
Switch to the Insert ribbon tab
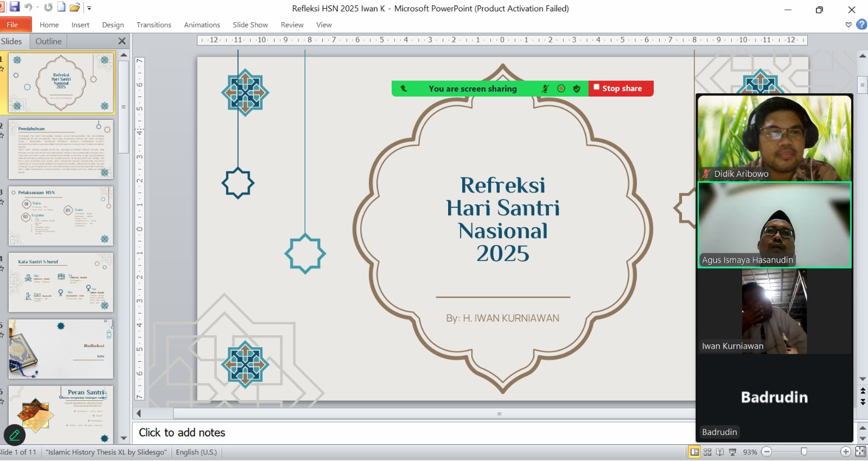tap(80, 25)
